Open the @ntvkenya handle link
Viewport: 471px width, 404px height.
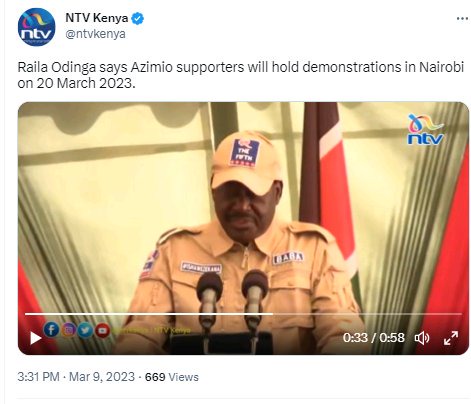click(x=95, y=34)
